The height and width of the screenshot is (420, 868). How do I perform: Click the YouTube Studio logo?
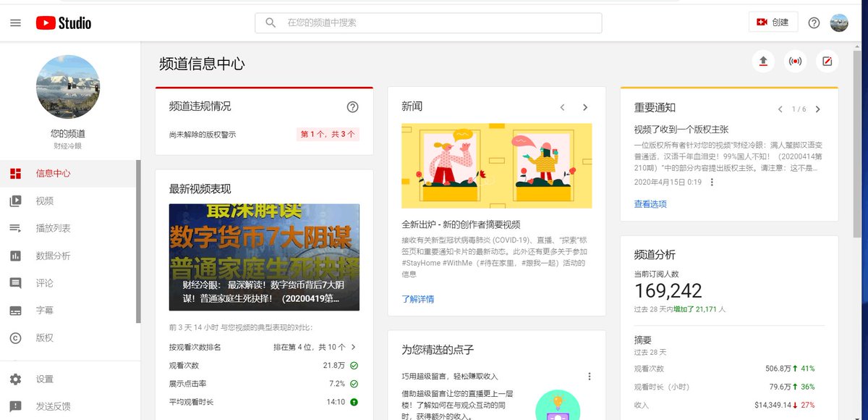(x=64, y=23)
